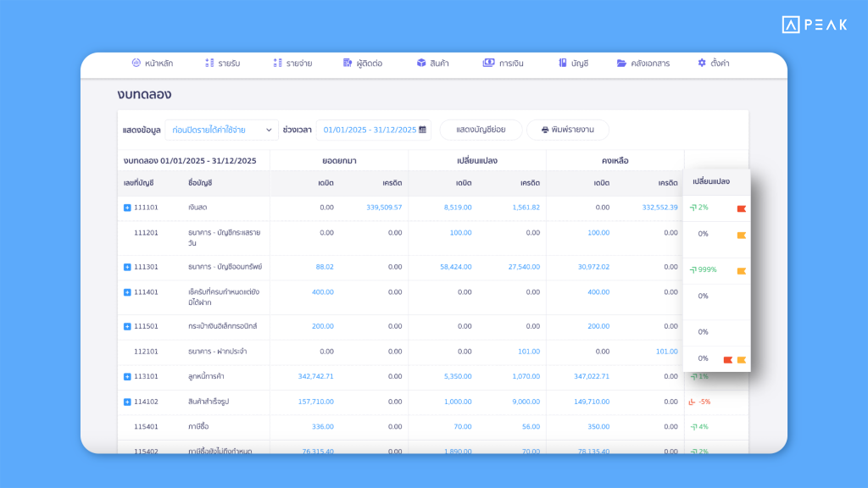Click account name ธนาคาร - ฝากประจำ
The width and height of the screenshot is (868, 488).
[217, 352]
